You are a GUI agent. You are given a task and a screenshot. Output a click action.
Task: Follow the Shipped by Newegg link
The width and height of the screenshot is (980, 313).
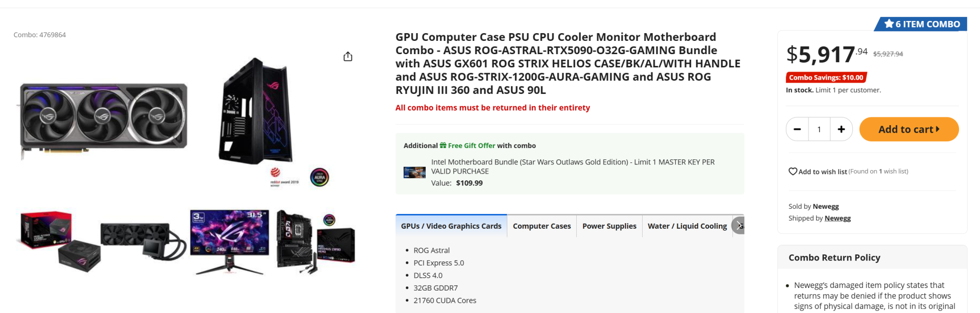pyautogui.click(x=837, y=219)
